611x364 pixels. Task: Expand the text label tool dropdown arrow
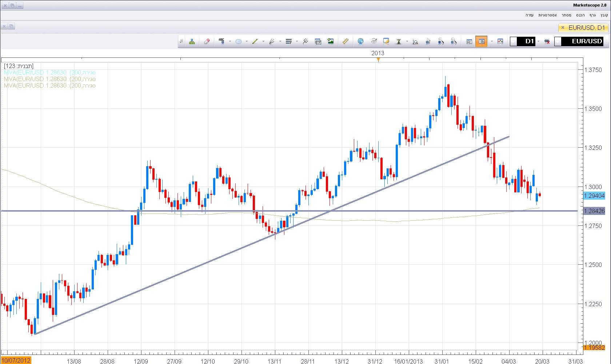pos(230,41)
